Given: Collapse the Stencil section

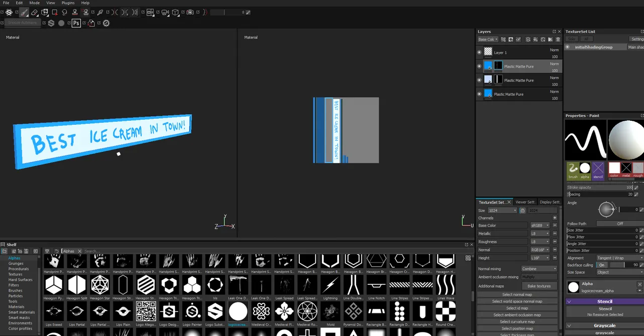Looking at the screenshot, I should coord(569,302).
